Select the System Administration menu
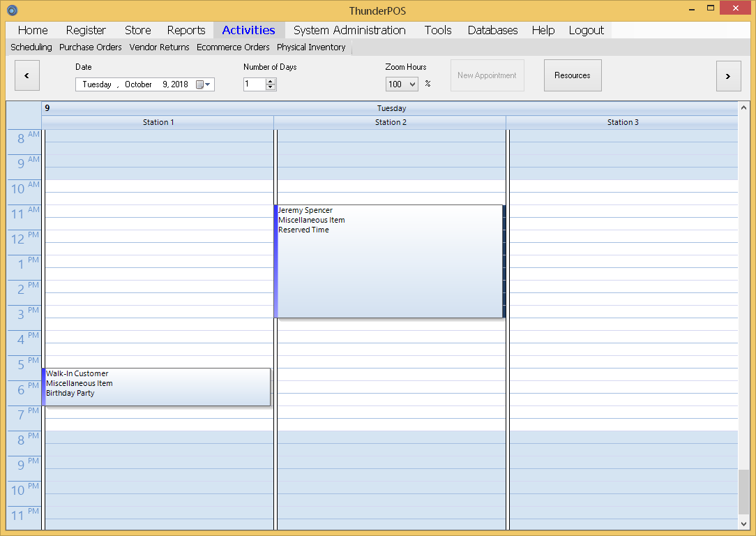This screenshot has height=536, width=756. pyautogui.click(x=349, y=30)
